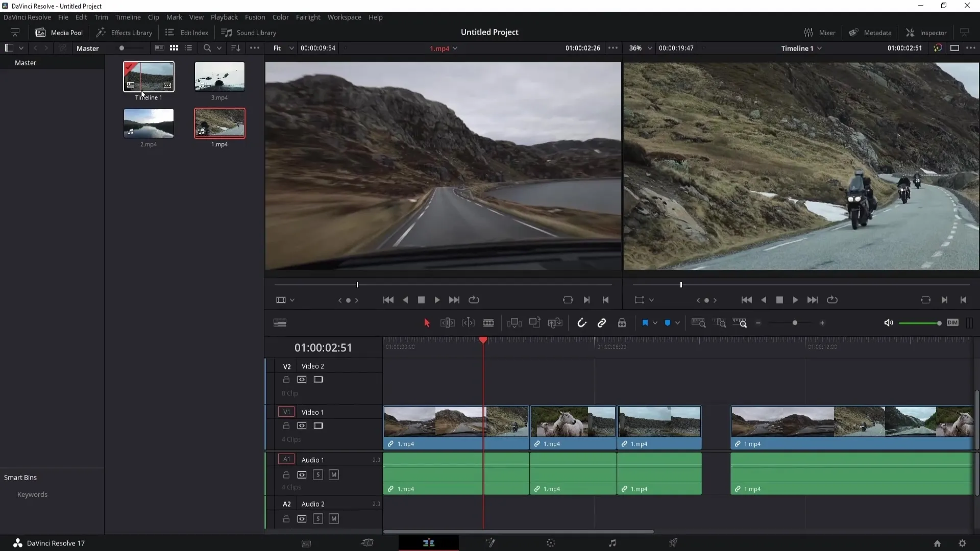Click the Razor/Blade edit tool icon
Image resolution: width=980 pixels, height=551 pixels.
[489, 323]
